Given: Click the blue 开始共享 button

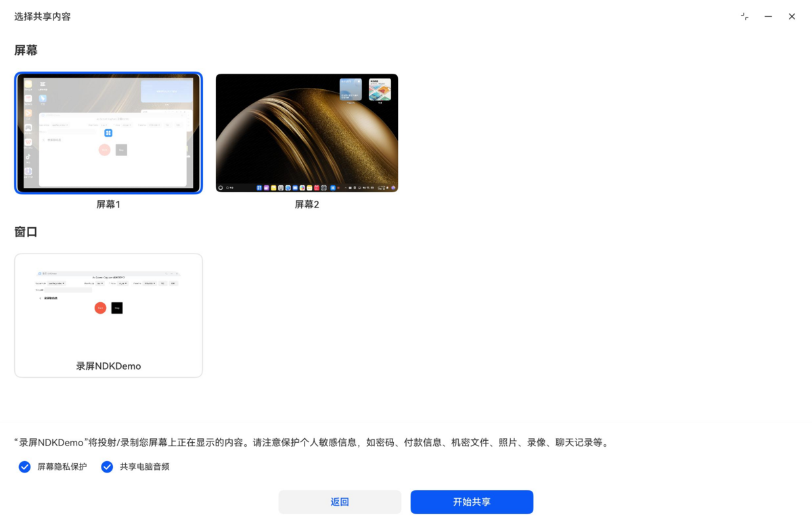Looking at the screenshot, I should click(472, 502).
